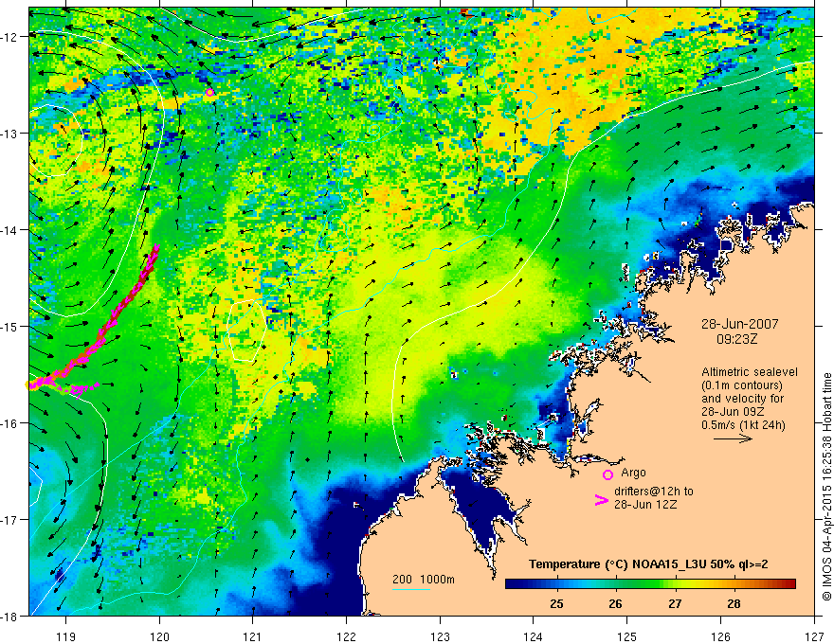Click the date label 28-Jun-2007
The height and width of the screenshot is (644, 834).
point(739,324)
